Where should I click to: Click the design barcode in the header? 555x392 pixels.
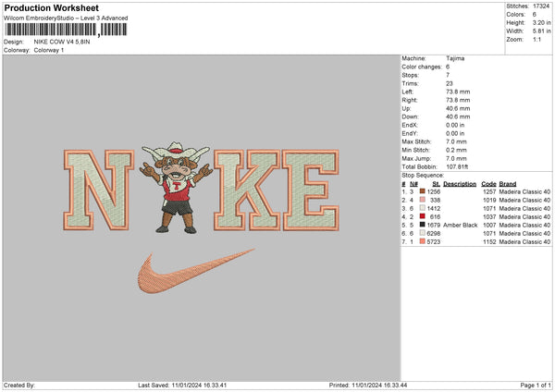tap(66, 30)
